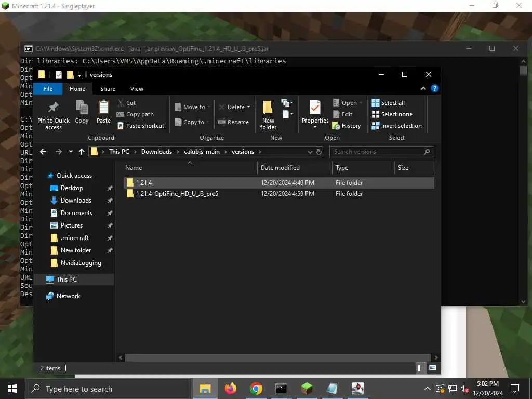Open NvidiaLogging in sidebar
This screenshot has width=532, height=399.
point(81,263)
